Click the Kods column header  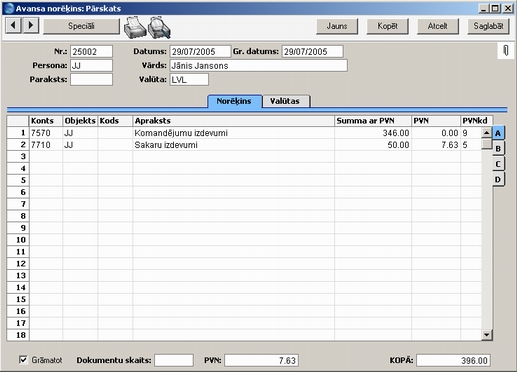pyautogui.click(x=115, y=121)
